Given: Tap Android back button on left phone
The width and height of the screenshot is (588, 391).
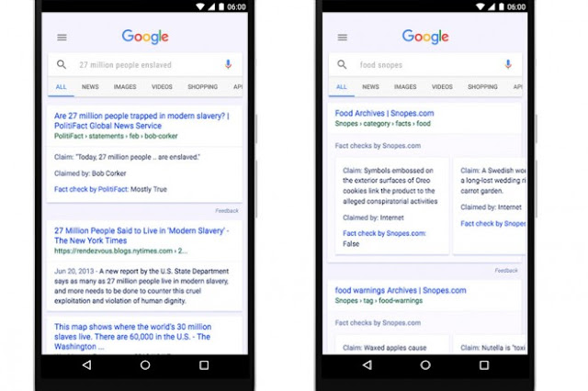Looking at the screenshot, I should (x=86, y=364).
